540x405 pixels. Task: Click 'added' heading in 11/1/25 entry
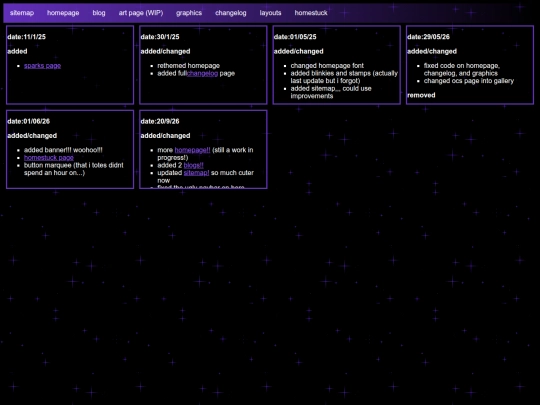(x=17, y=51)
